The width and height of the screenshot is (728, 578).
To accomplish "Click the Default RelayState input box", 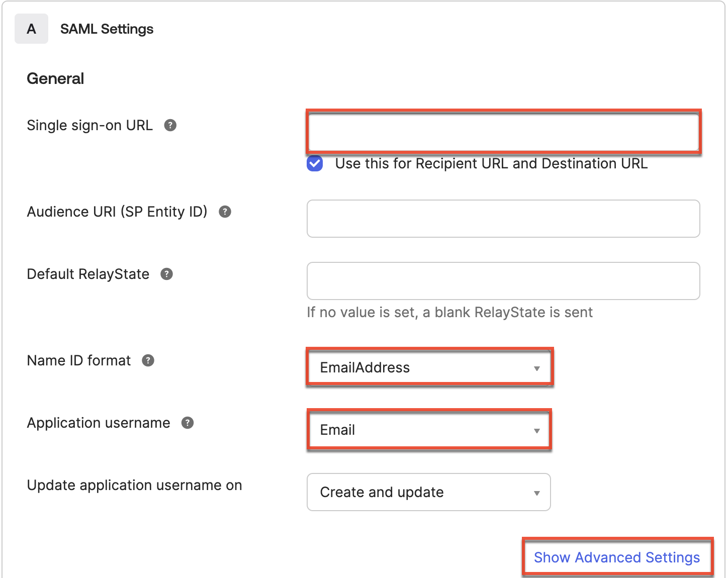I will click(x=503, y=281).
